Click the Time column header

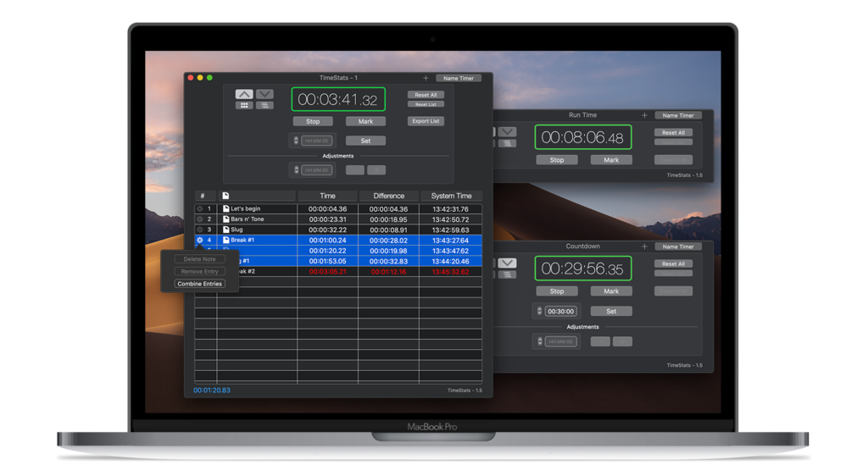(328, 196)
